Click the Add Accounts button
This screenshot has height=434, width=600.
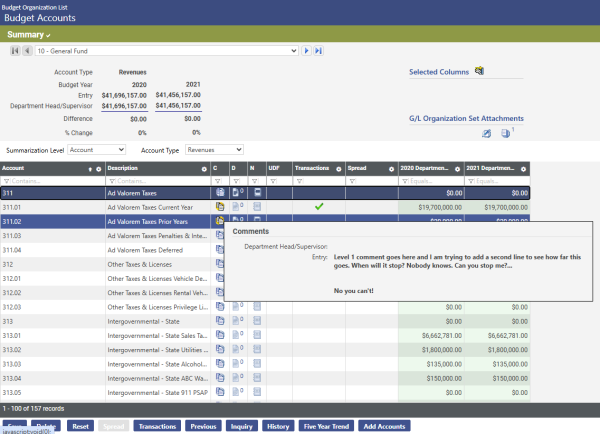coord(384,426)
